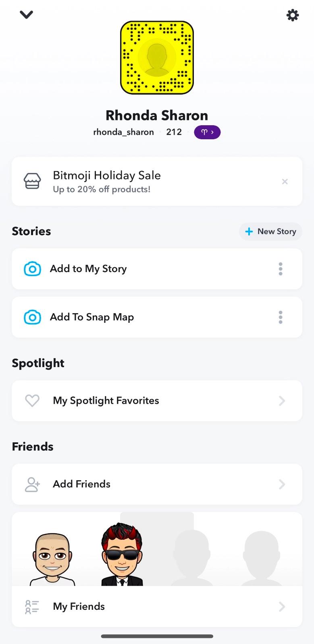Open the My Friends list
This screenshot has width=314, height=644.
(157, 607)
